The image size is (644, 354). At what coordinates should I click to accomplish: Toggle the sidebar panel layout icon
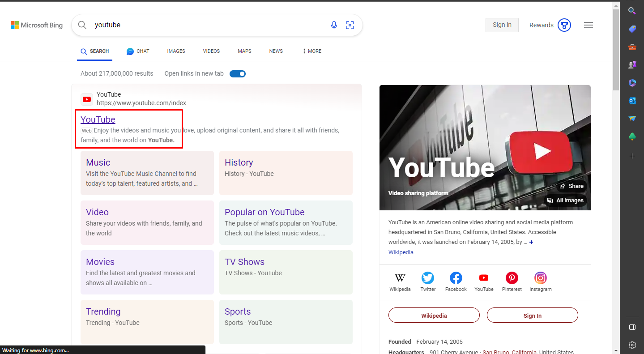[x=632, y=327]
